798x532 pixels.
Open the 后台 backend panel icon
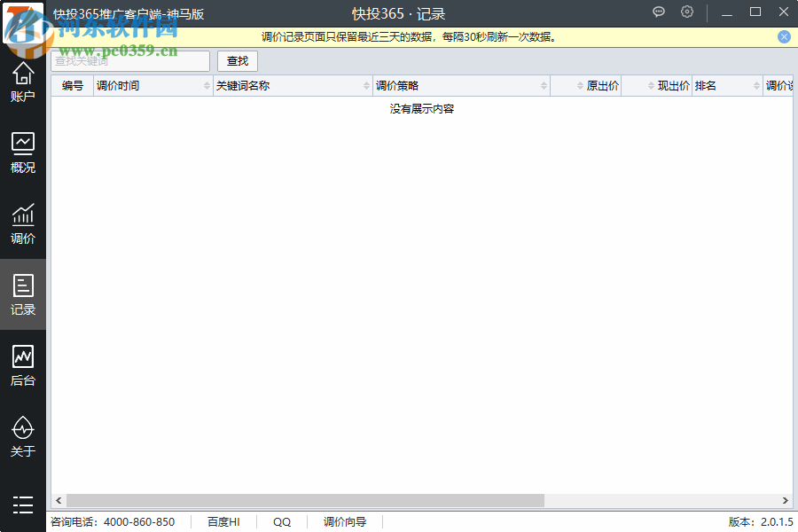coord(22,364)
